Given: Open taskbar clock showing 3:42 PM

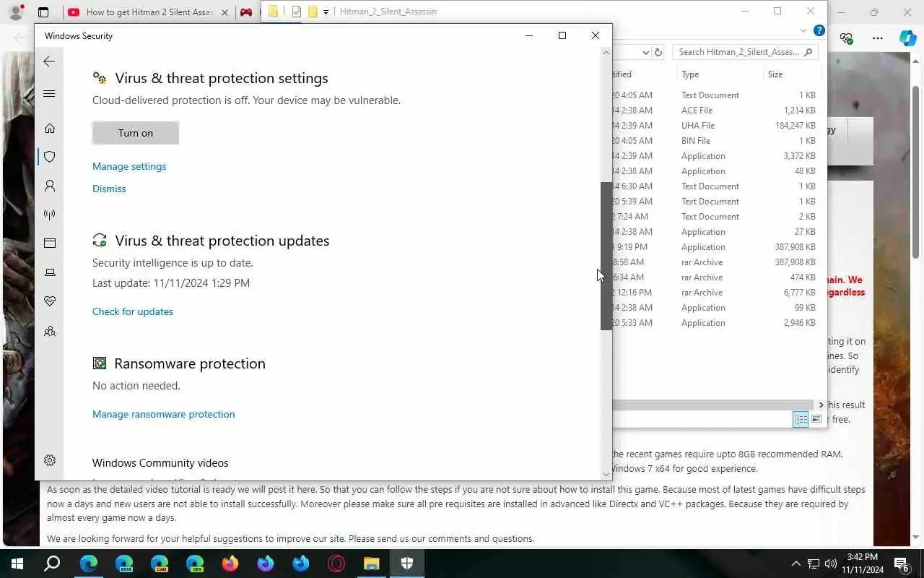Looking at the screenshot, I should pyautogui.click(x=864, y=564).
